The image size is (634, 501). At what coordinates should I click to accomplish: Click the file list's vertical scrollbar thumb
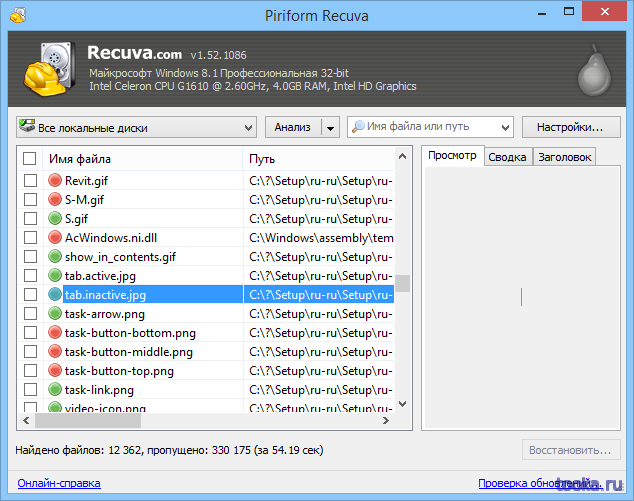[x=402, y=283]
